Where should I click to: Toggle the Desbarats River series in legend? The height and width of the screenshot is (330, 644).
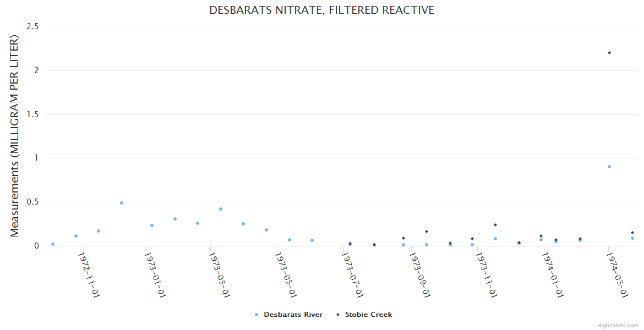click(293, 315)
